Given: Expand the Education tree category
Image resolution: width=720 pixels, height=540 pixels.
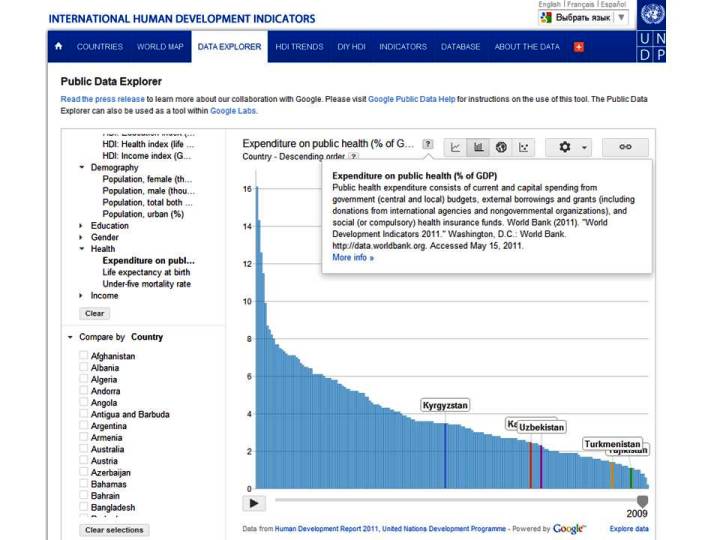Looking at the screenshot, I should pos(81,226).
